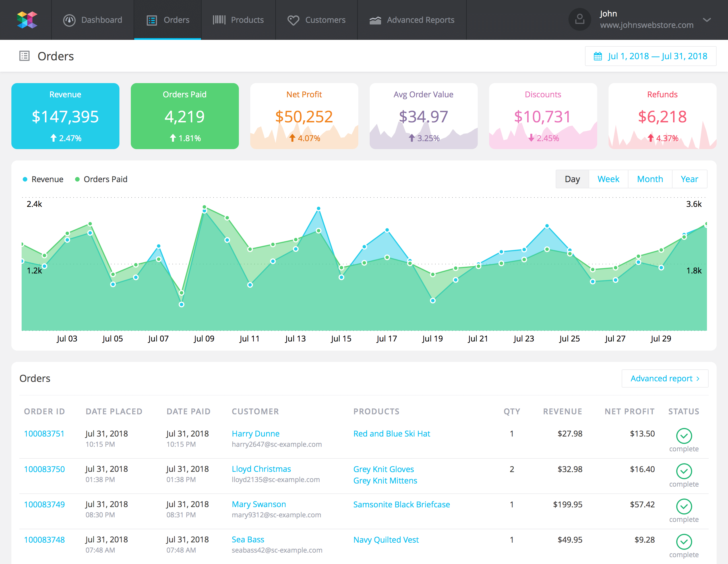The width and height of the screenshot is (728, 564).
Task: Click the Orders list icon in navbar
Action: pyautogui.click(x=152, y=20)
